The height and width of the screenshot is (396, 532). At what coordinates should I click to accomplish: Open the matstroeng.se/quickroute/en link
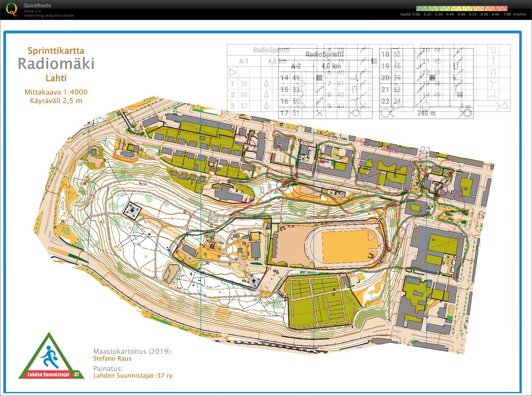pyautogui.click(x=49, y=15)
